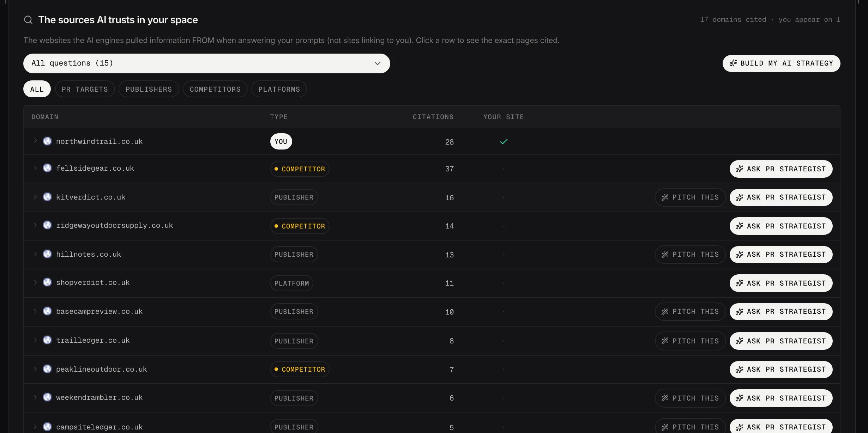The height and width of the screenshot is (433, 868).
Task: Expand the hillnotes.co.uk row chevron
Action: 35,254
